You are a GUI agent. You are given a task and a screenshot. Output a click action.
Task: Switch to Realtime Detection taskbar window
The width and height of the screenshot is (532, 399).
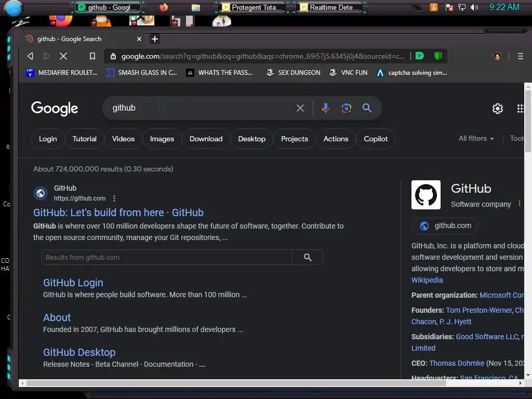(330, 7)
